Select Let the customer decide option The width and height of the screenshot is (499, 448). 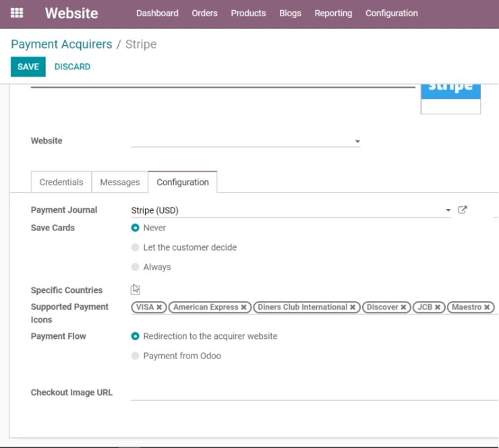click(x=136, y=247)
